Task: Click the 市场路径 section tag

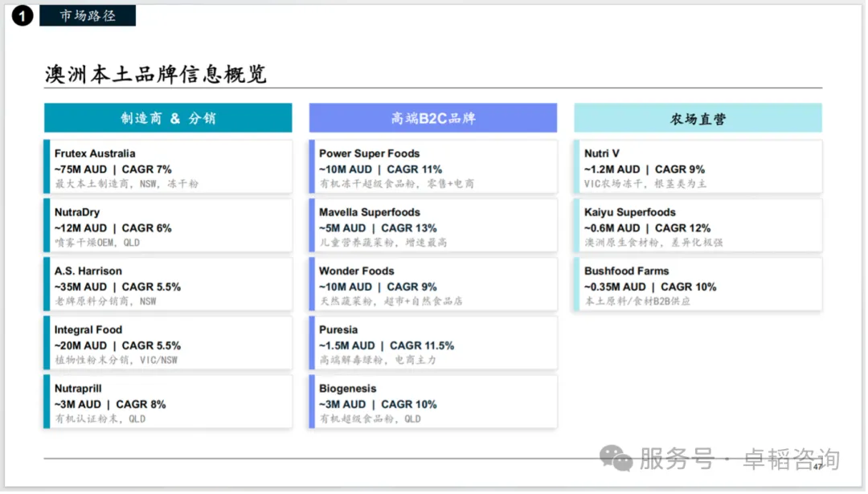Action: pos(88,15)
